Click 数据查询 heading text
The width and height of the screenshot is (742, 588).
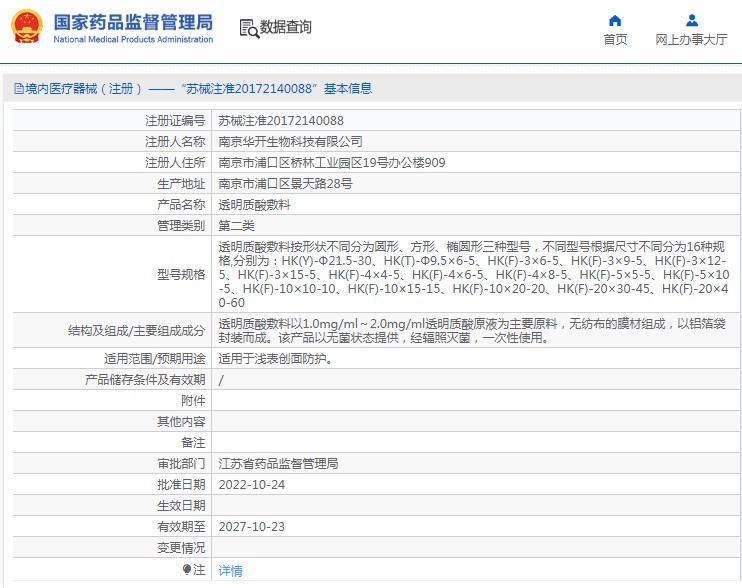pyautogui.click(x=285, y=27)
